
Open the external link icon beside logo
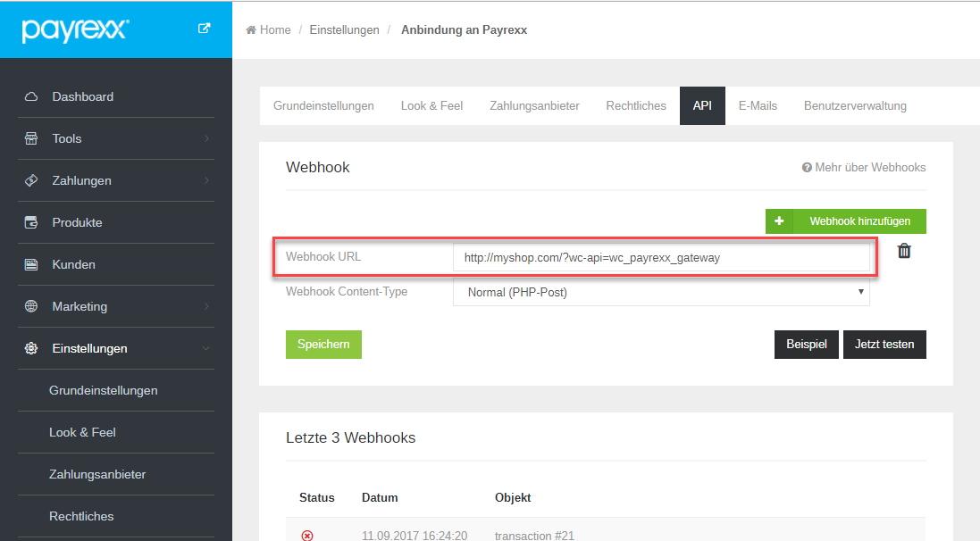pyautogui.click(x=204, y=28)
